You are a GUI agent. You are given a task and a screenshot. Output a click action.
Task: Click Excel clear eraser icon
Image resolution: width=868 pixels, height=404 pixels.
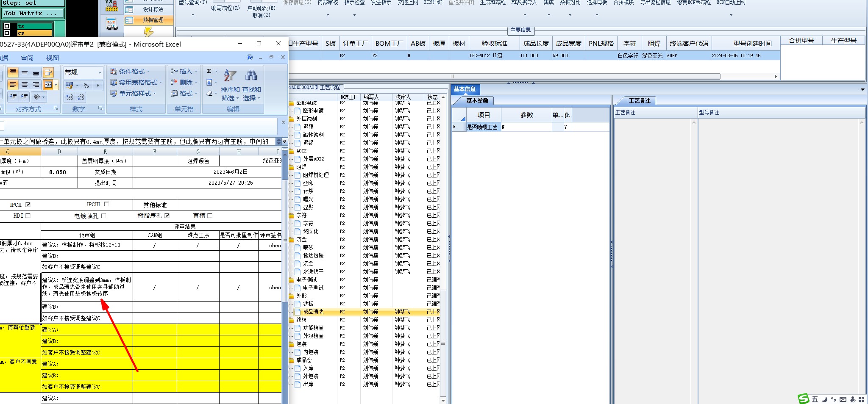pyautogui.click(x=209, y=93)
